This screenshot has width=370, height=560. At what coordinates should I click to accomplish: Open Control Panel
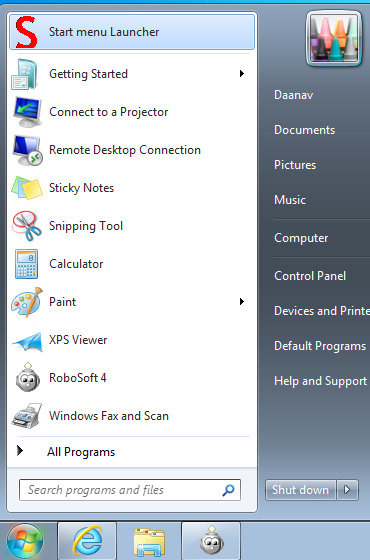pos(310,276)
